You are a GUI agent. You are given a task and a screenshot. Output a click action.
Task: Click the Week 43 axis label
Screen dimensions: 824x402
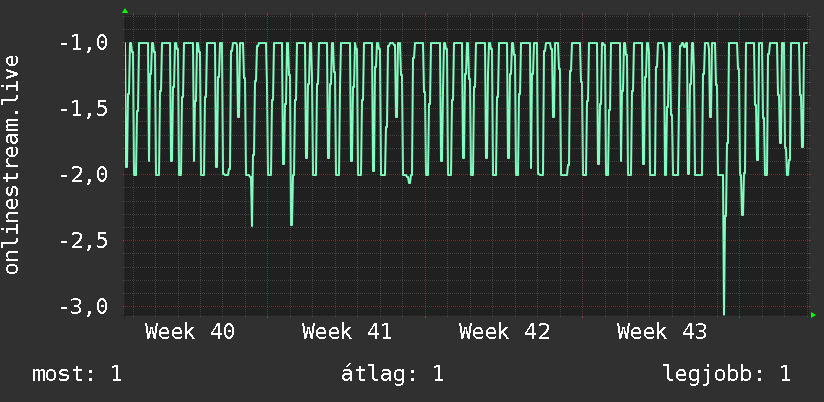[x=662, y=332]
